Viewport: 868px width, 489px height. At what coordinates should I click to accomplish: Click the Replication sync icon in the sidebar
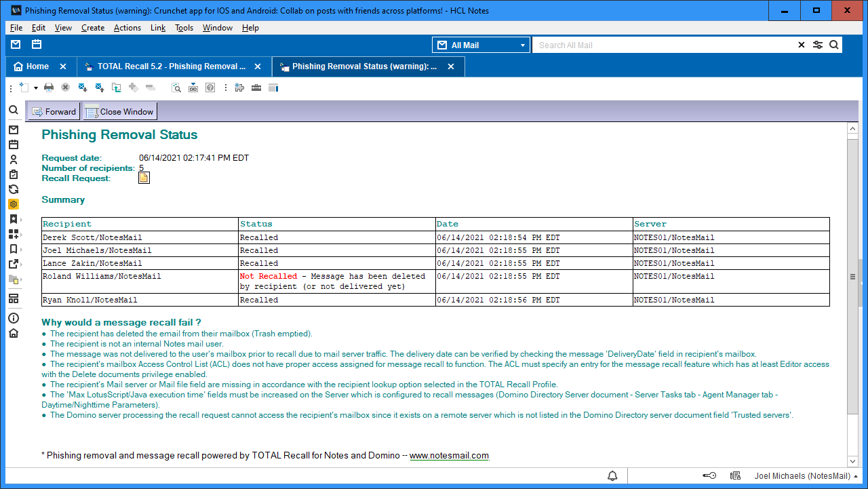click(x=14, y=189)
